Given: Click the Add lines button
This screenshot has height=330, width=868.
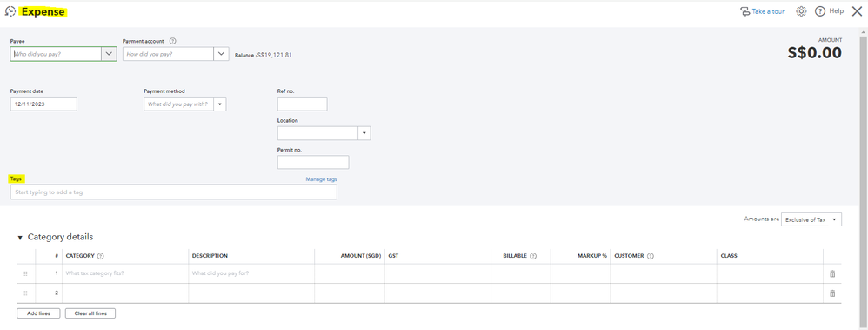Looking at the screenshot, I should (x=38, y=313).
